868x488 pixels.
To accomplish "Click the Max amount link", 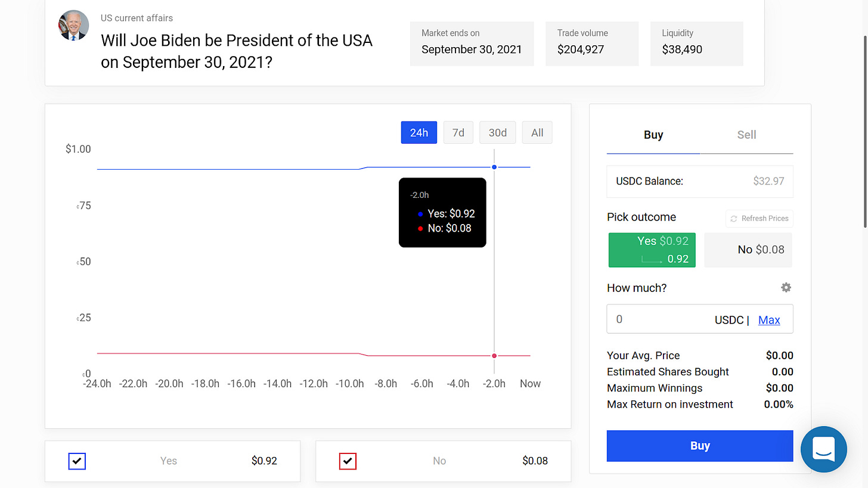I will (x=769, y=320).
